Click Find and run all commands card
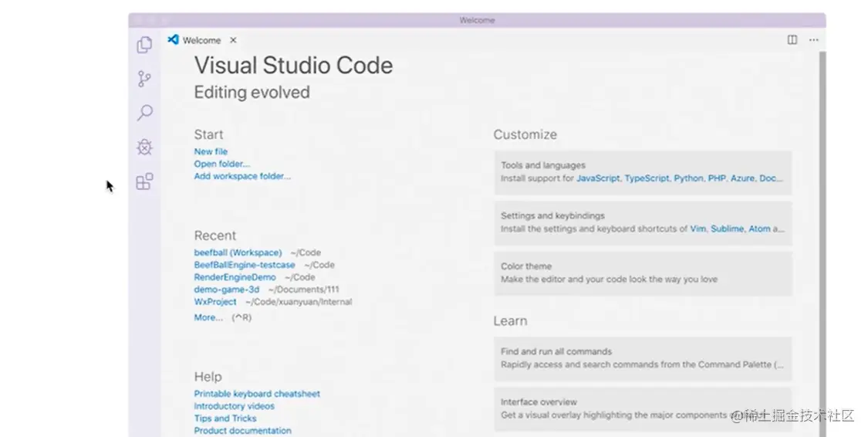Screen dimensions: 868x437 (643, 358)
